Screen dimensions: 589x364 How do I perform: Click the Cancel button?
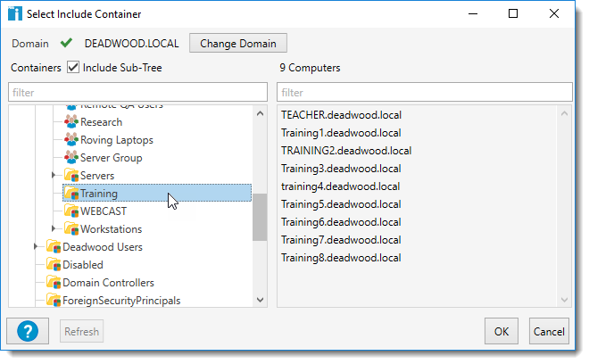(548, 332)
